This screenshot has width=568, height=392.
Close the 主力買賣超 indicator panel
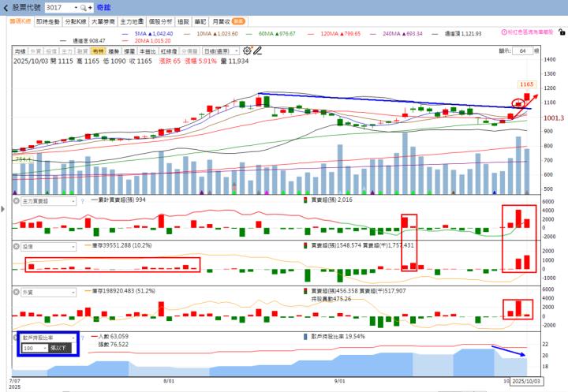(x=17, y=200)
